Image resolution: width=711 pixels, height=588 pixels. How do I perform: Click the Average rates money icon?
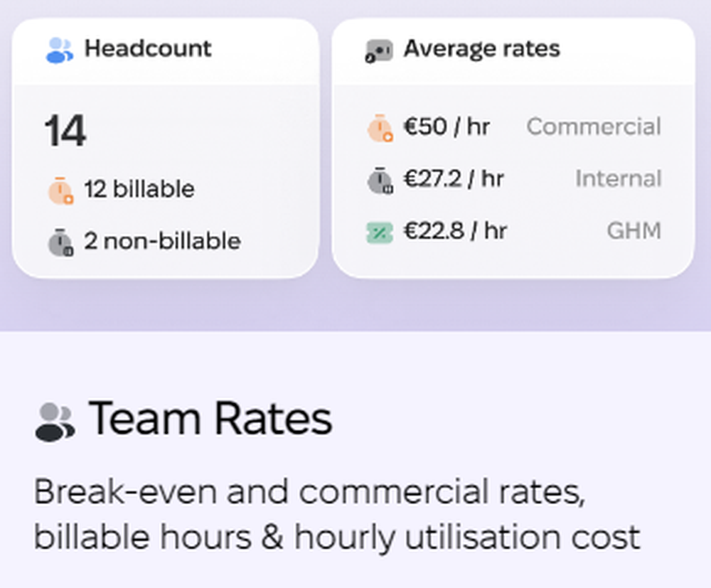(x=379, y=51)
